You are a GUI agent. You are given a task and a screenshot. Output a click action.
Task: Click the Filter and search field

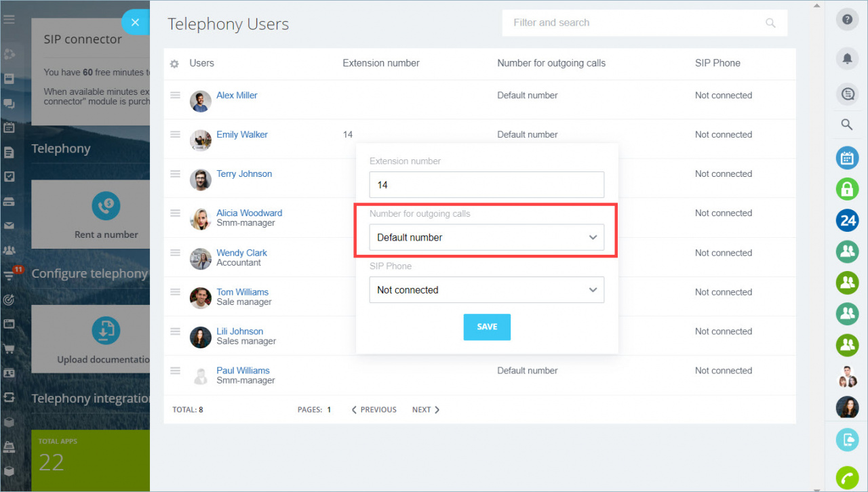[644, 22]
